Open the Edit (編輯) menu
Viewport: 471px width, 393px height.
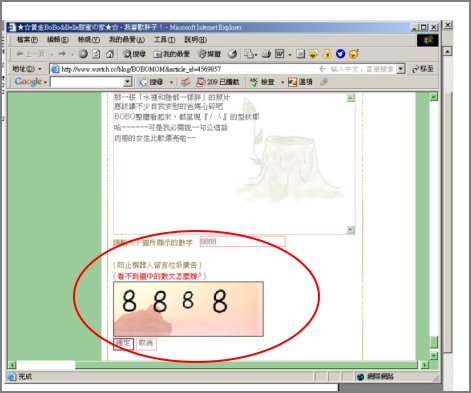point(58,40)
